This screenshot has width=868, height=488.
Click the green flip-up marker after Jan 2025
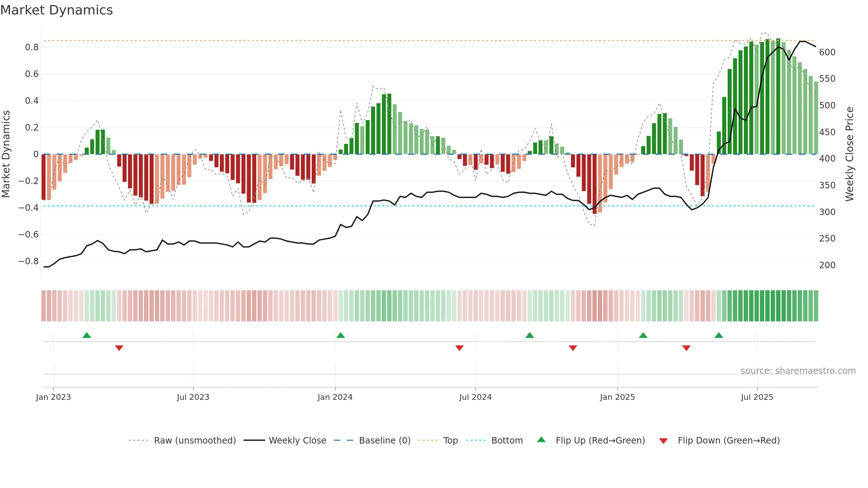[643, 335]
